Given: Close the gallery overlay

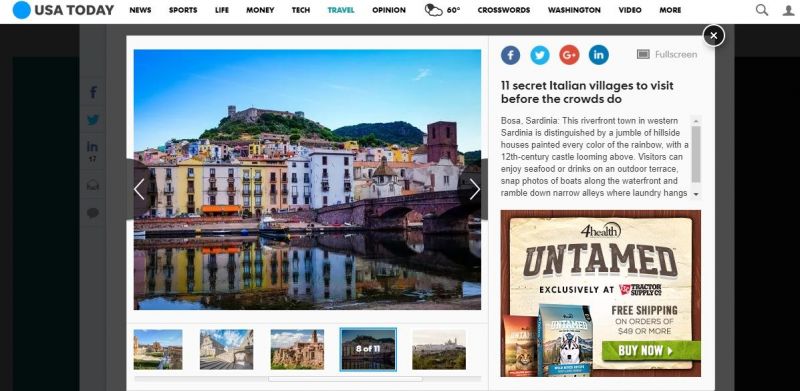Looking at the screenshot, I should coord(714,35).
